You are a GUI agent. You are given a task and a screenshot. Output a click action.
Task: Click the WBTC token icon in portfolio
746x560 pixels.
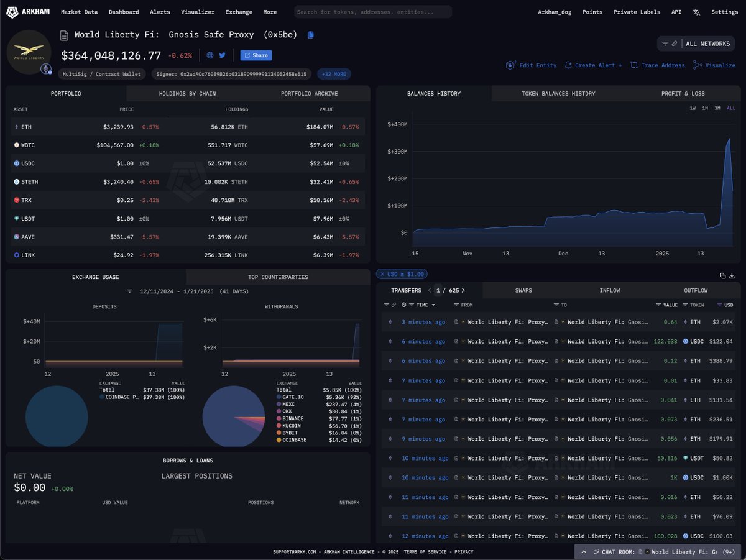click(16, 145)
